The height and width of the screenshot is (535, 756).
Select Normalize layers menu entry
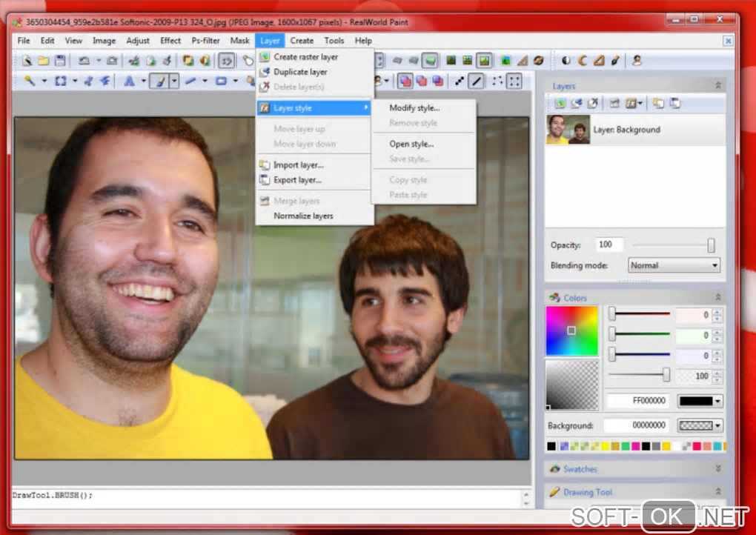303,216
